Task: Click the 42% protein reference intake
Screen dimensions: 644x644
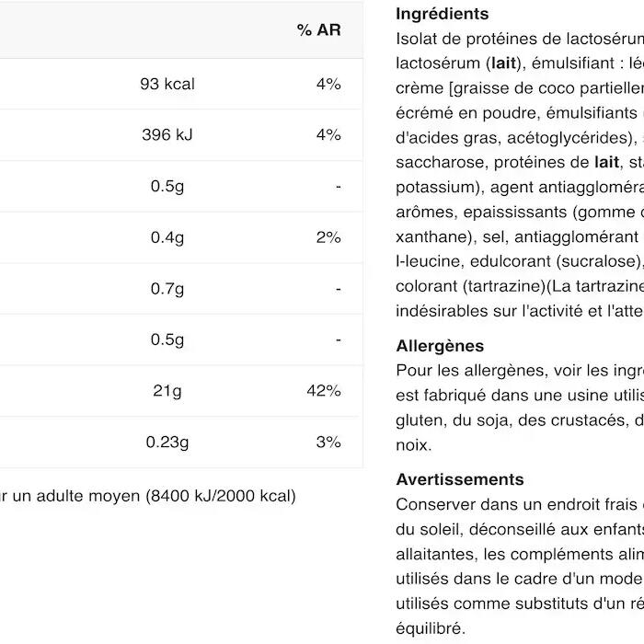Action: [x=324, y=391]
